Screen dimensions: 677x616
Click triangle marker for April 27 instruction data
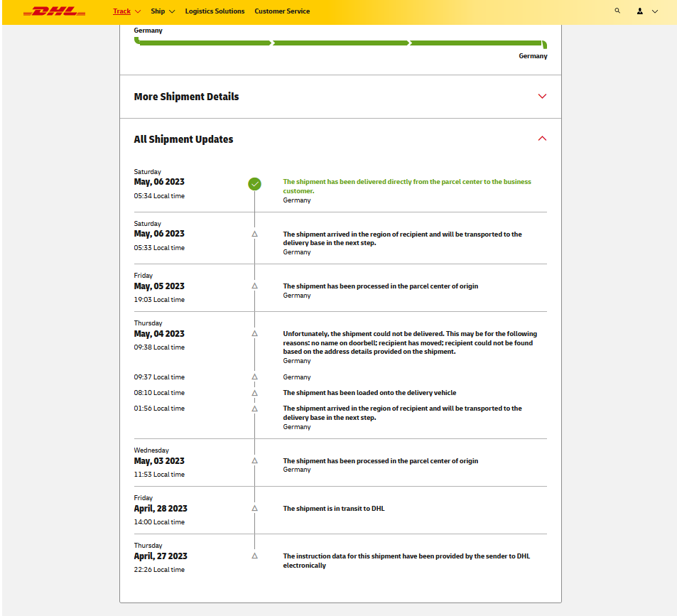[254, 556]
